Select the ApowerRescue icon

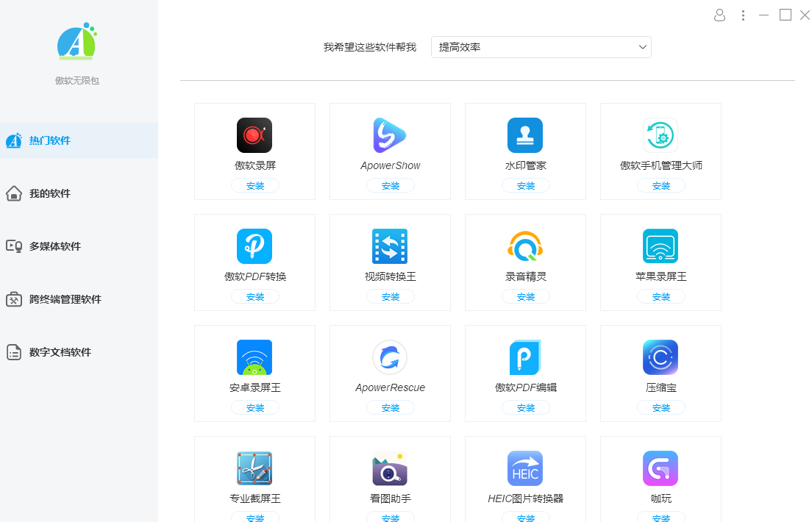click(390, 357)
